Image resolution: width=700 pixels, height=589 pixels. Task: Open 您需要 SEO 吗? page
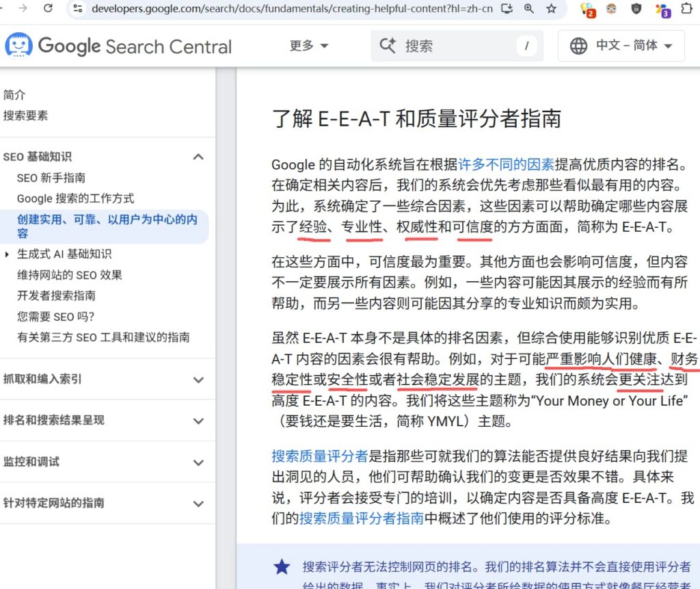[x=56, y=317]
